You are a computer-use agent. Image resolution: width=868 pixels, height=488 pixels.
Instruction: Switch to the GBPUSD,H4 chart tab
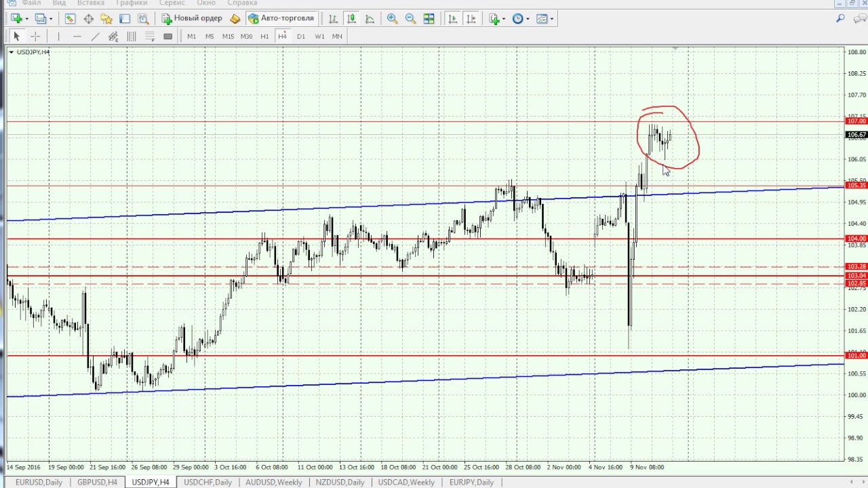[x=97, y=482]
